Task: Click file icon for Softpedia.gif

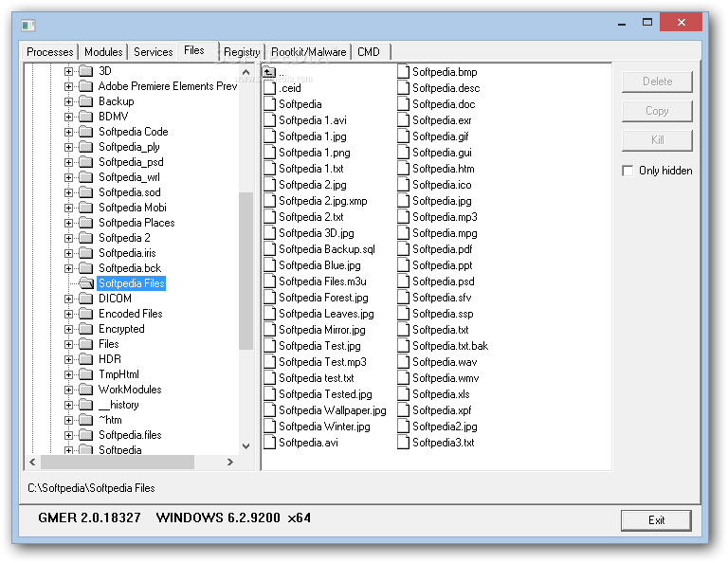Action: [404, 136]
